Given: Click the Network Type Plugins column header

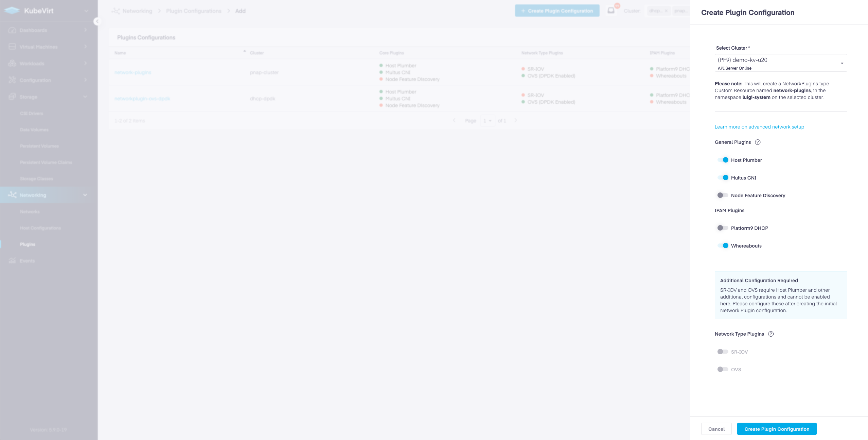Looking at the screenshot, I should pyautogui.click(x=542, y=53).
